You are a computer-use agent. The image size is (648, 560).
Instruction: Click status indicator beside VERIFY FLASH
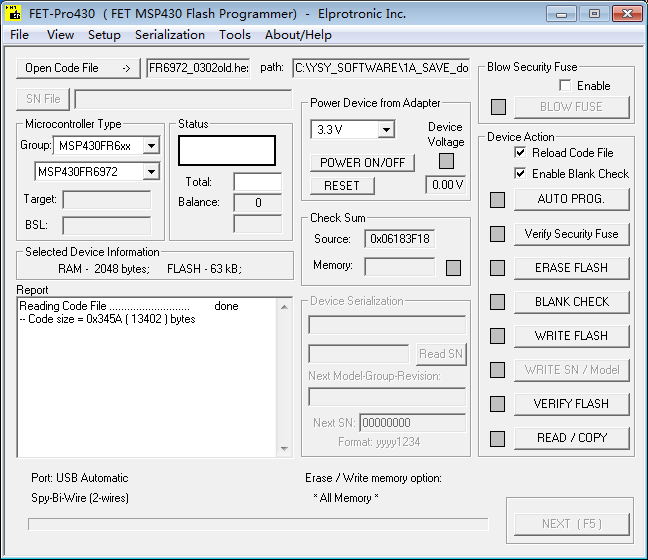pyautogui.click(x=497, y=404)
